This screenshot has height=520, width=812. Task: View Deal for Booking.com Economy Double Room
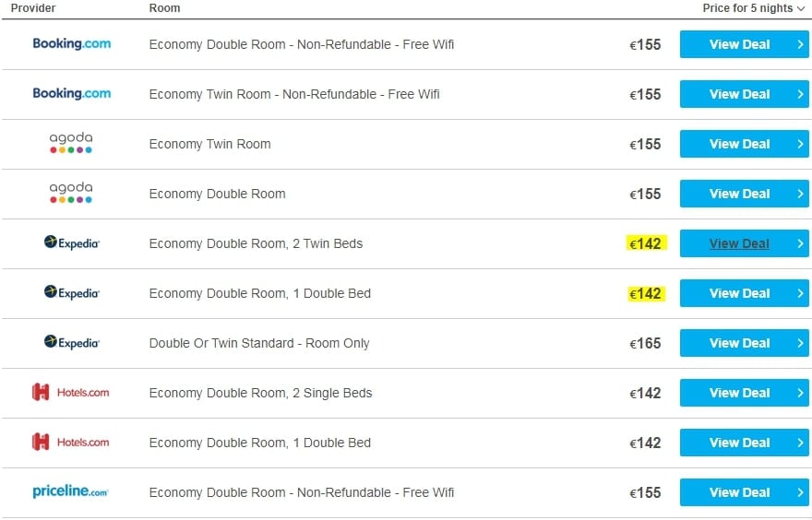744,44
